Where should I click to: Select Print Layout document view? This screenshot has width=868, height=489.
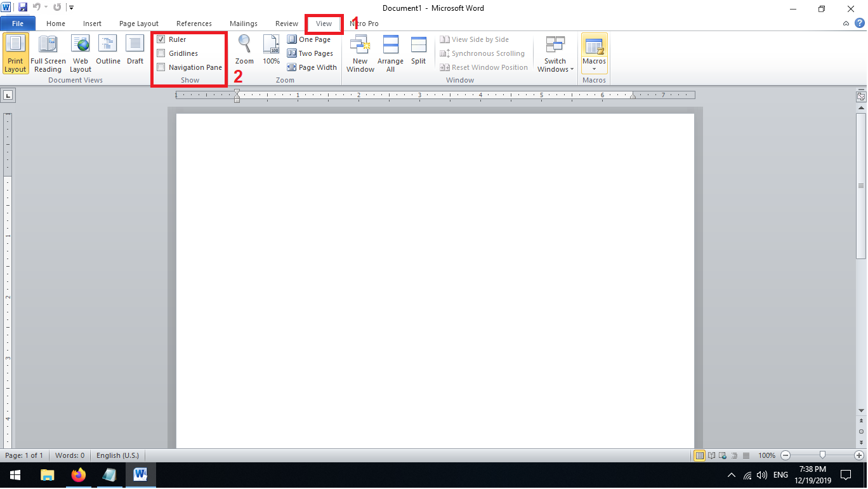[x=15, y=53]
